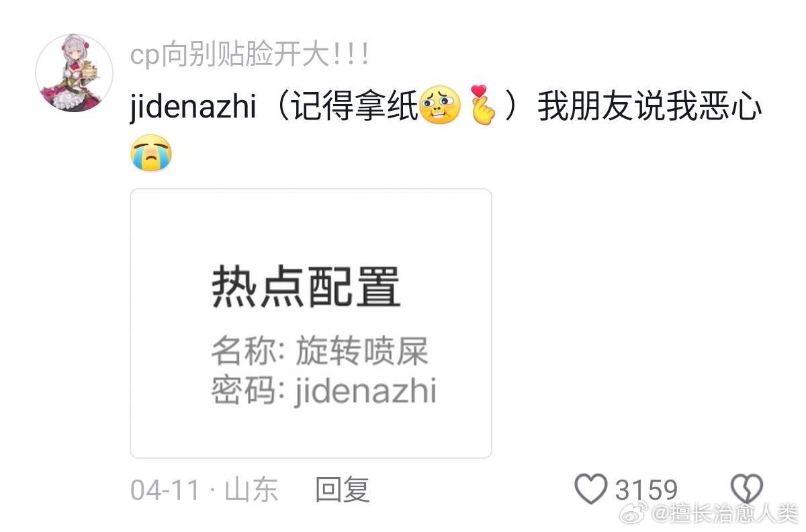Click the 热点配置 heading in image

click(306, 287)
